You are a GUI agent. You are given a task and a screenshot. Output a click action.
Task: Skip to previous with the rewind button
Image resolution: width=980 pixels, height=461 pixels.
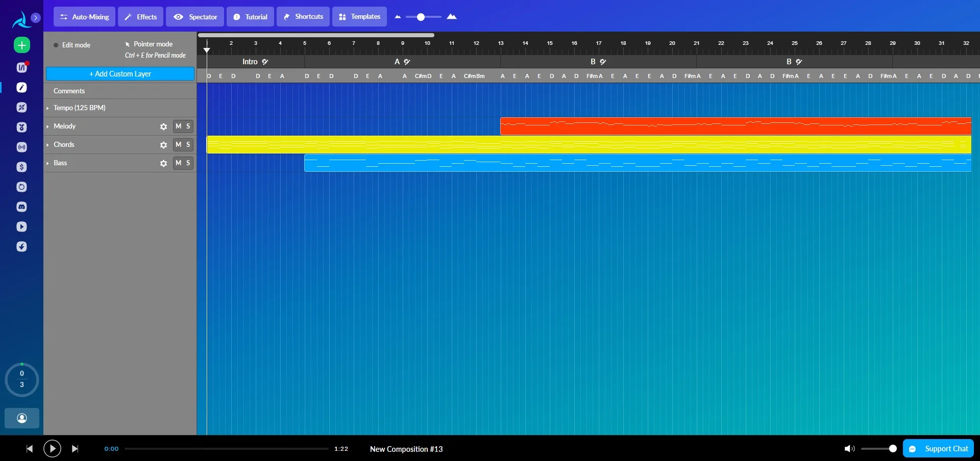(x=30, y=449)
